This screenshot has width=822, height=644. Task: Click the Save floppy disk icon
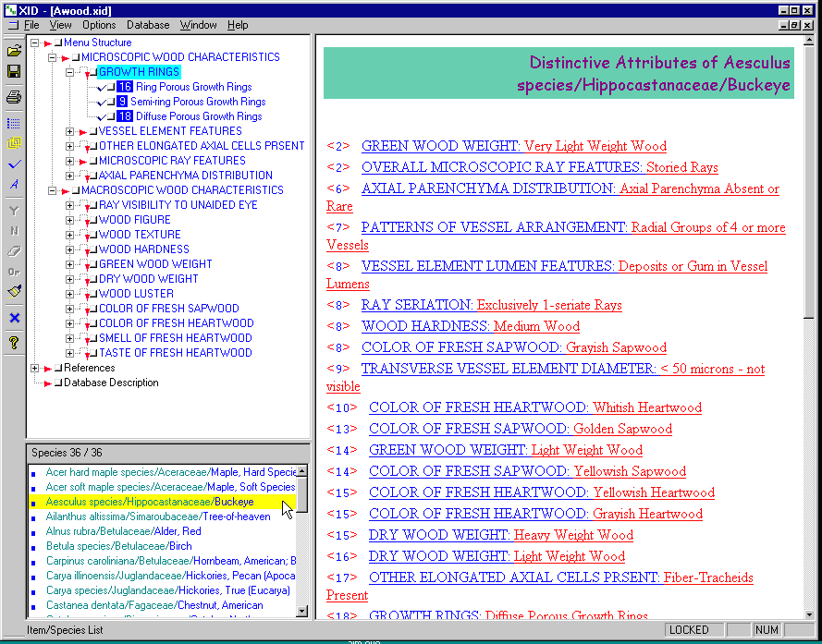click(14, 71)
